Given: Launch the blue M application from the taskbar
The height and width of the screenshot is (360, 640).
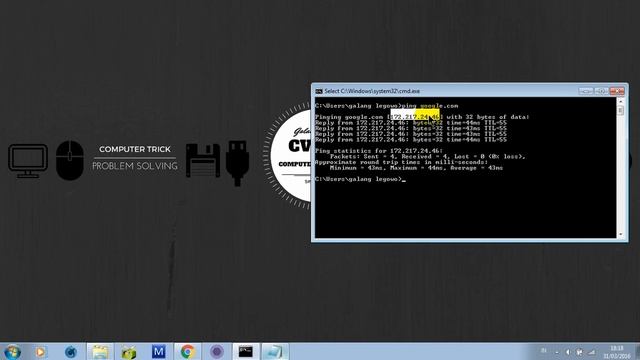Looking at the screenshot, I should tap(158, 351).
